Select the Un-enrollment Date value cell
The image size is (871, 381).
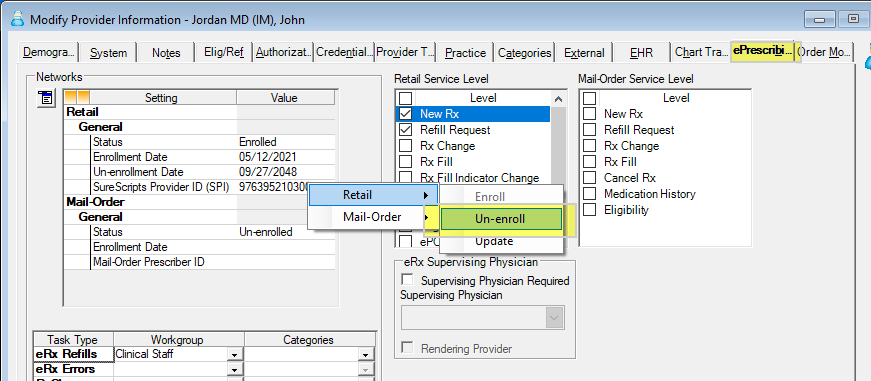286,172
